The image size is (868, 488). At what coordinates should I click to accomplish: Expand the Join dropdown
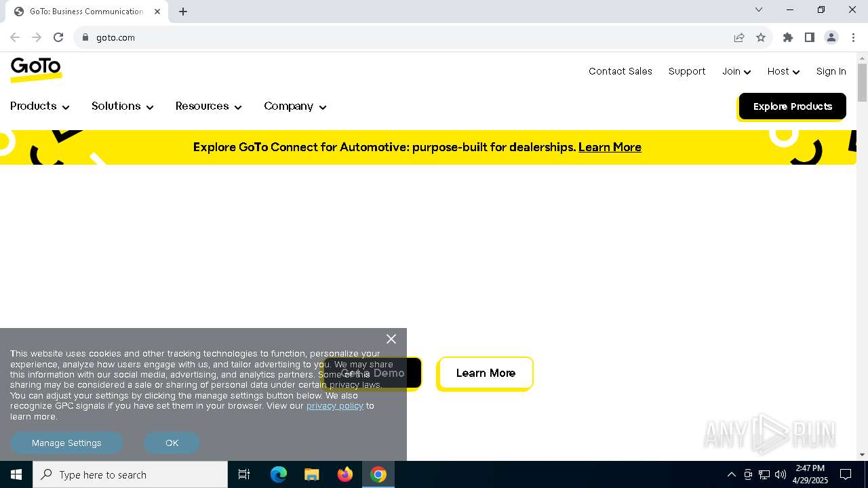[x=736, y=71]
